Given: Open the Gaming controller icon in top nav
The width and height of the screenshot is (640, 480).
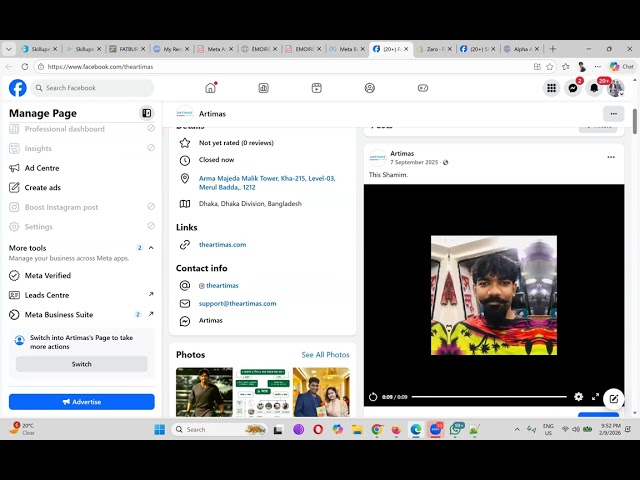Looking at the screenshot, I should coord(423,88).
